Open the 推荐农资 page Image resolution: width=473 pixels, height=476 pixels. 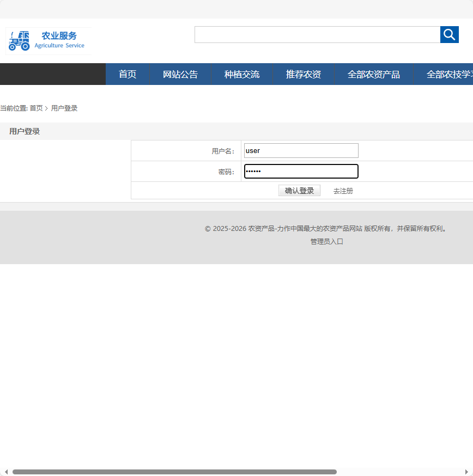click(x=304, y=74)
